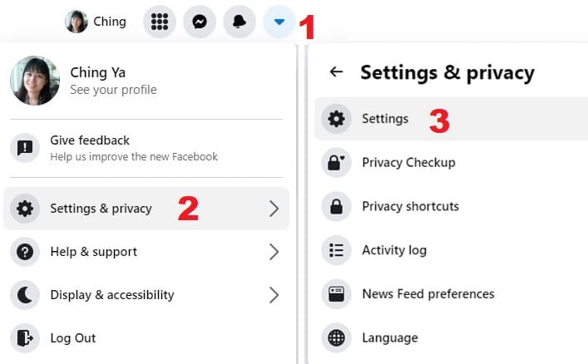Click the Ching profile shortcut in top bar

pyautogui.click(x=96, y=22)
